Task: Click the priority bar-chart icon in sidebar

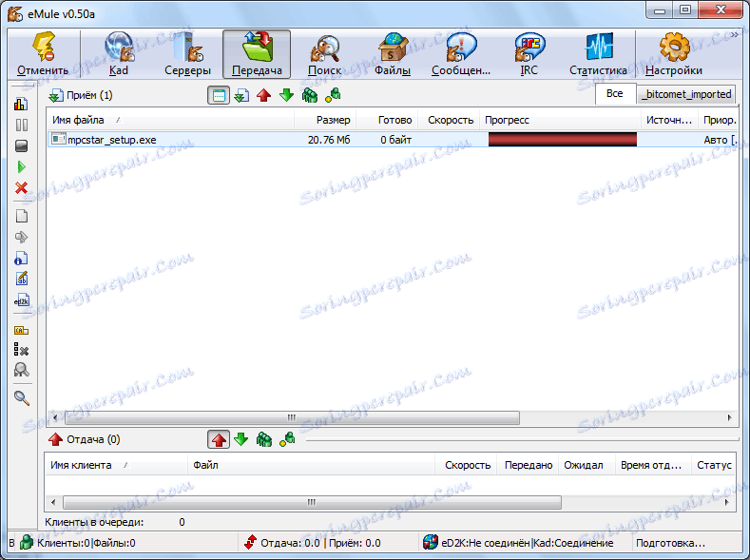Action: pos(21,104)
